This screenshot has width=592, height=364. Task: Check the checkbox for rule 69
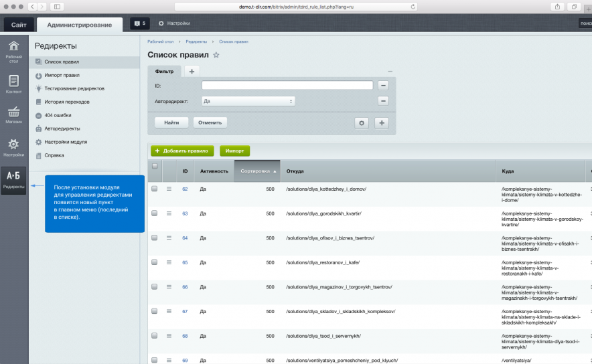click(x=155, y=360)
